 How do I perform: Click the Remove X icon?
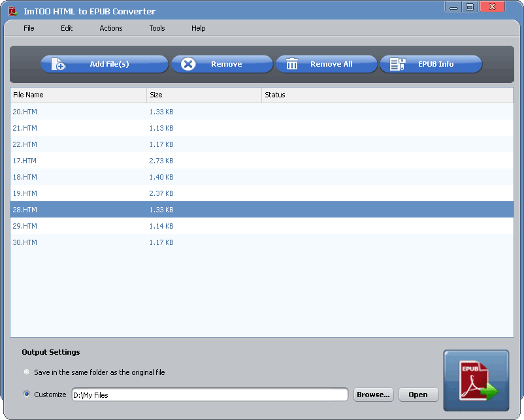point(188,64)
